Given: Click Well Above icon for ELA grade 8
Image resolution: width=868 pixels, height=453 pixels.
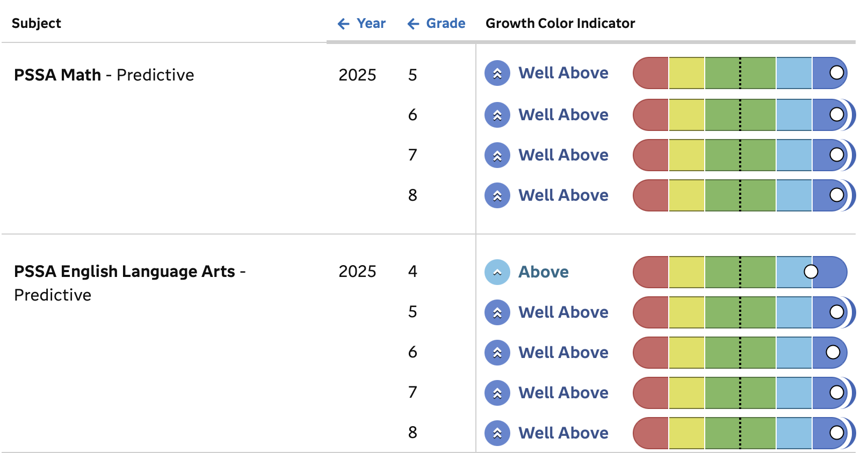Looking at the screenshot, I should point(497,433).
